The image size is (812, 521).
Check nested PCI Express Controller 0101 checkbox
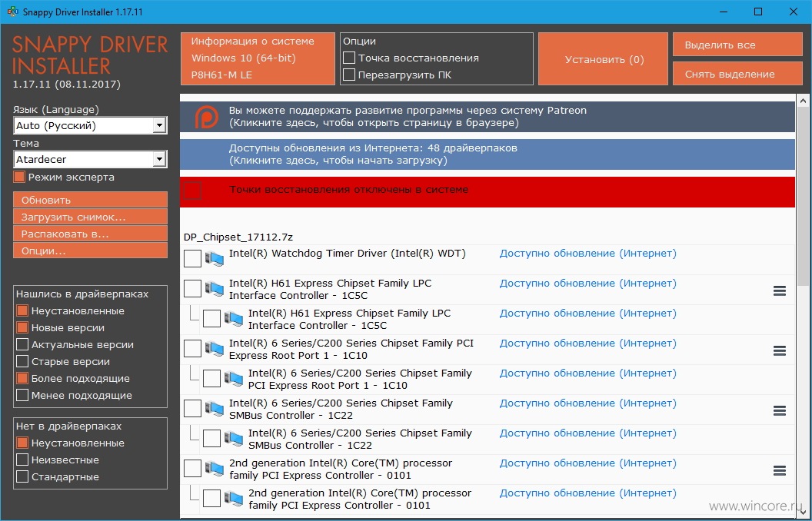click(211, 498)
